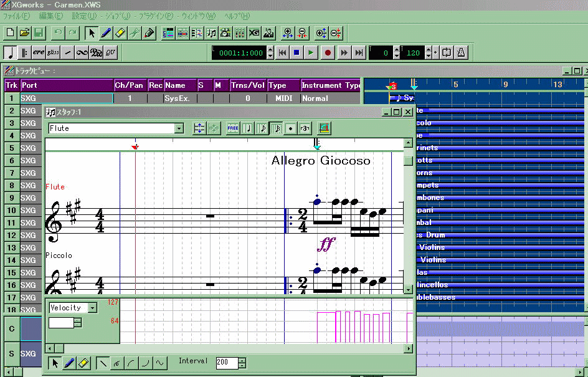The image size is (588, 377).
Task: Open the Velocity controller type dropdown
Action: tap(92, 308)
